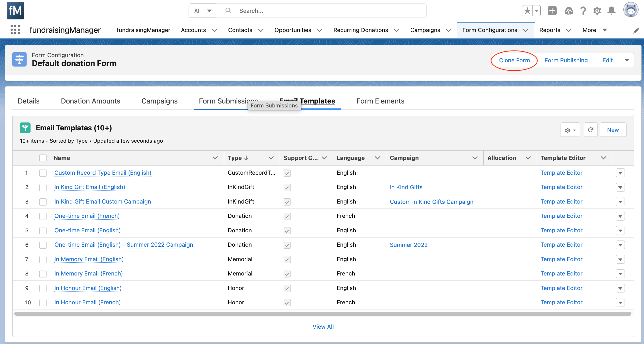
Task: Select checkbox for In Honour Email (French) row
Action: click(43, 302)
